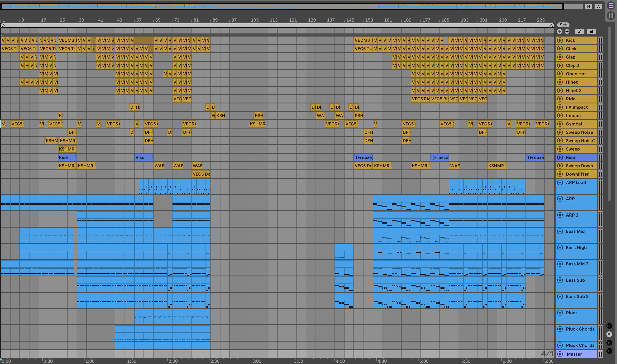Click the Lock Envelopes padlock icon
The width and height of the screenshot is (617, 364).
[591, 31]
